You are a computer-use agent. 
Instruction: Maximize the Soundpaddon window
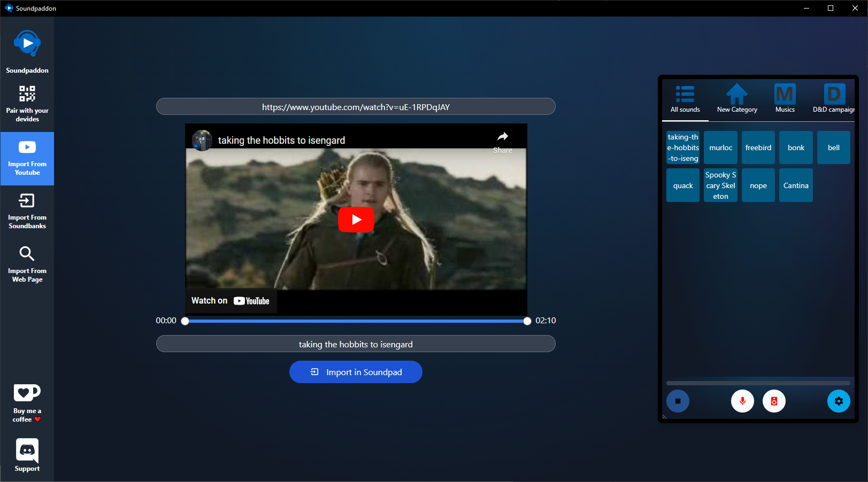click(831, 8)
